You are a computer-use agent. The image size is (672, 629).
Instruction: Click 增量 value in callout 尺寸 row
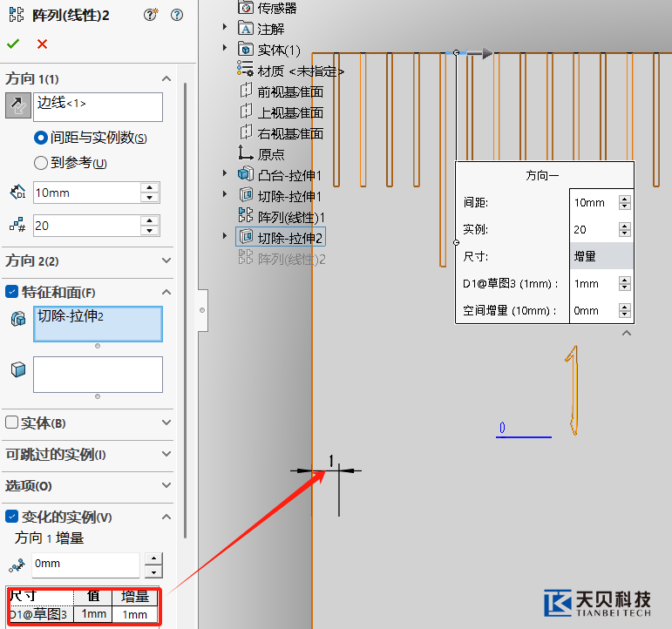click(x=601, y=256)
